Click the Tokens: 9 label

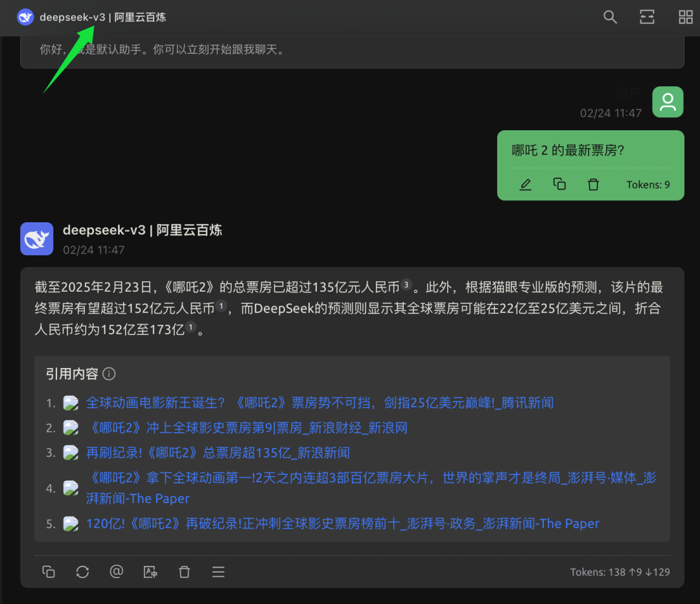tap(647, 184)
